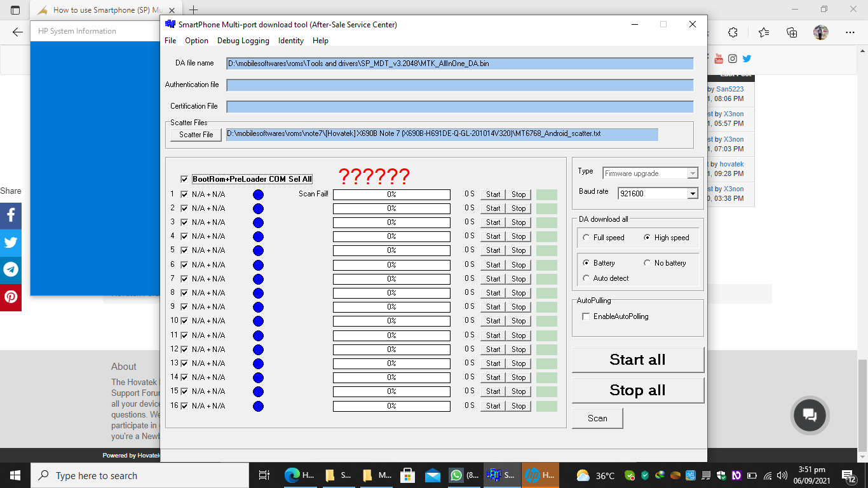
Task: Open the Identity menu
Action: [291, 41]
